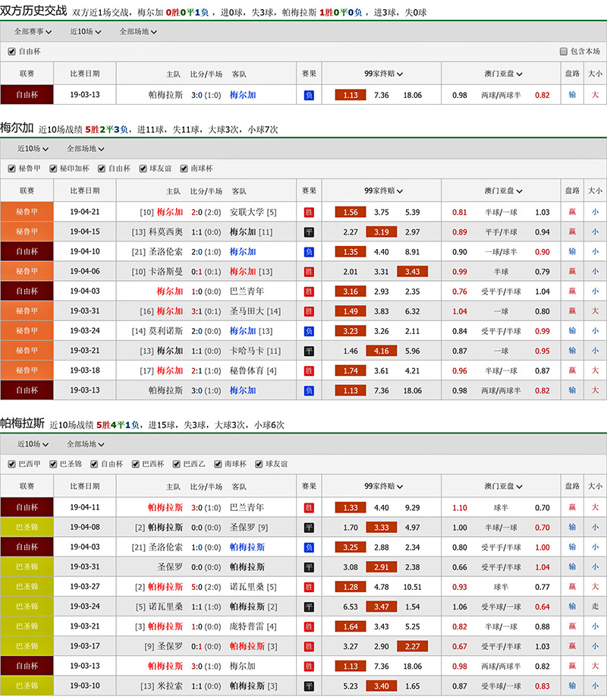Screen dimensions: 607x700
Task: Click highlighted 1.13 odds in head-to-head row
Action: [350, 95]
